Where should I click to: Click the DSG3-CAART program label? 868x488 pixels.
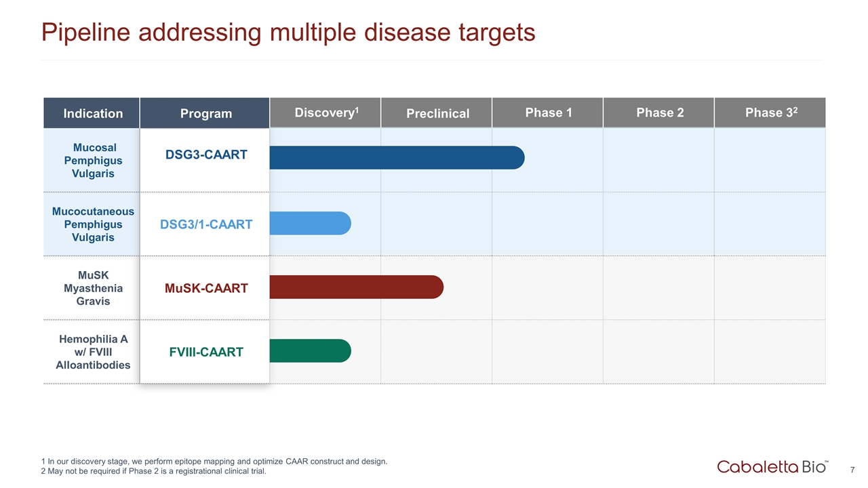[206, 155]
